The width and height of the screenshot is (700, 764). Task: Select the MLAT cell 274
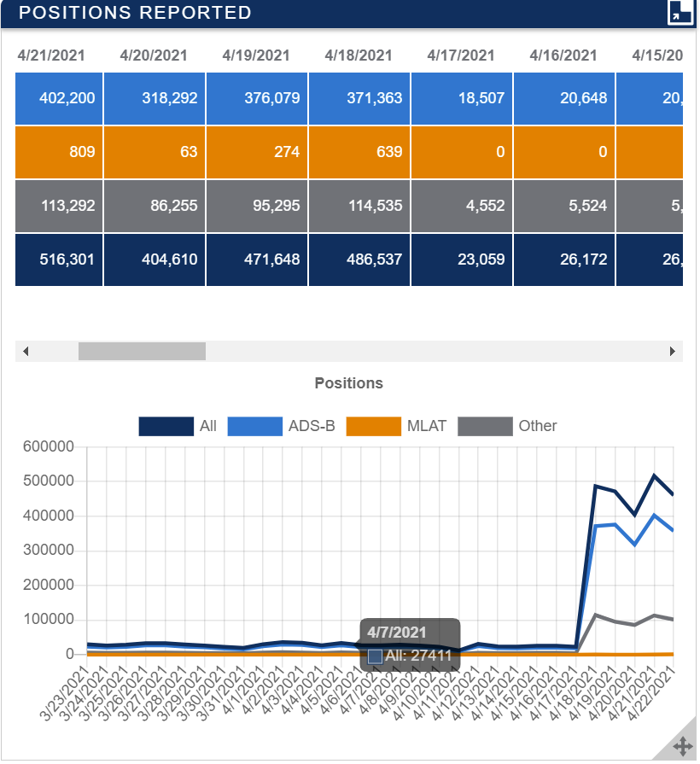click(x=257, y=153)
